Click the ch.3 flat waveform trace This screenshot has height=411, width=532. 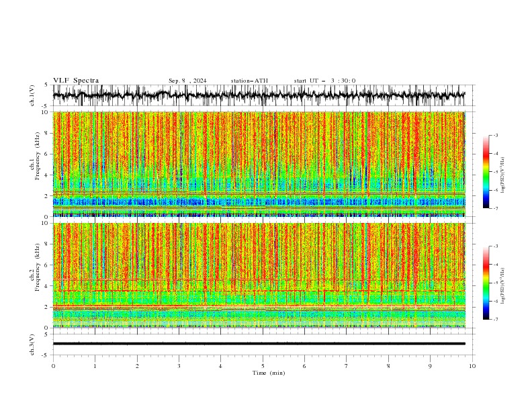click(259, 344)
